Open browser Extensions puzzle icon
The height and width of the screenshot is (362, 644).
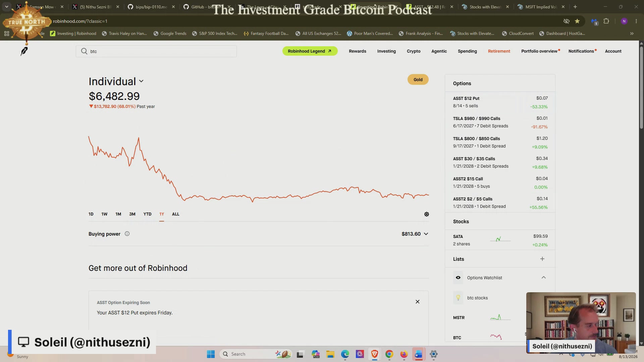[606, 21]
